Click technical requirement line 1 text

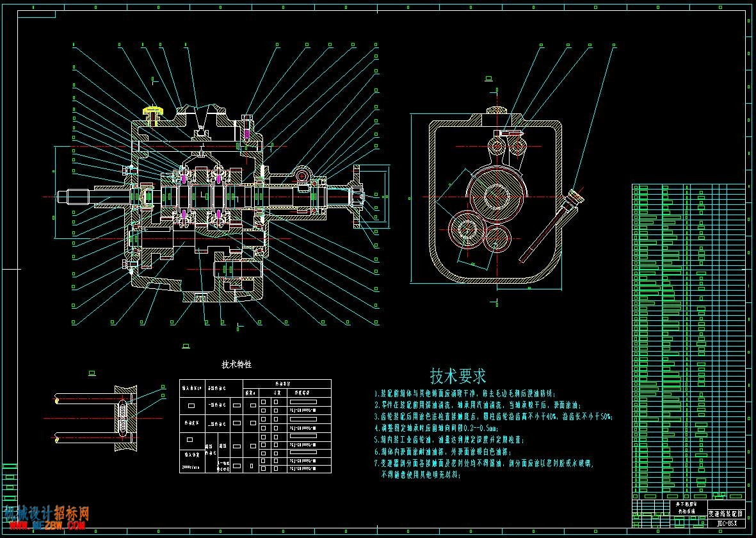(x=465, y=393)
